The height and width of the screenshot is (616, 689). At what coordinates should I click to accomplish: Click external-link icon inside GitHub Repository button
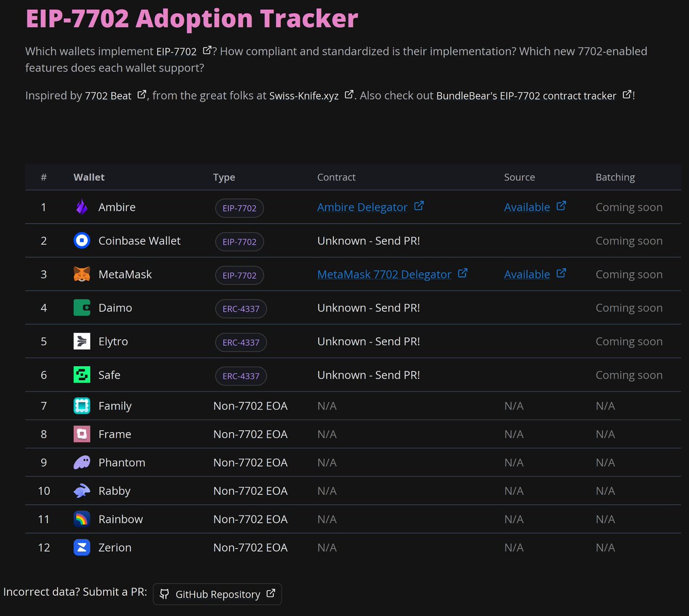tap(270, 594)
